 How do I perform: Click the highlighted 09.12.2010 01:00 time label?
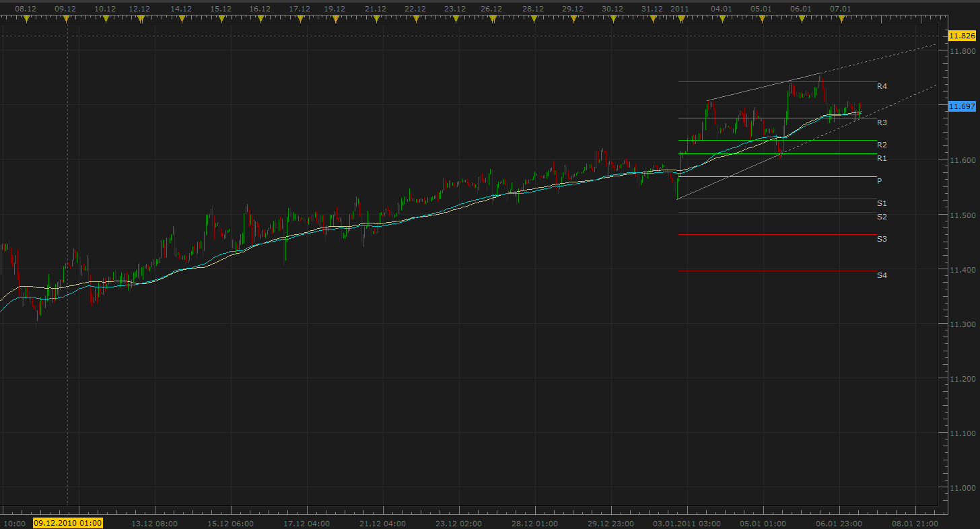[68, 523]
